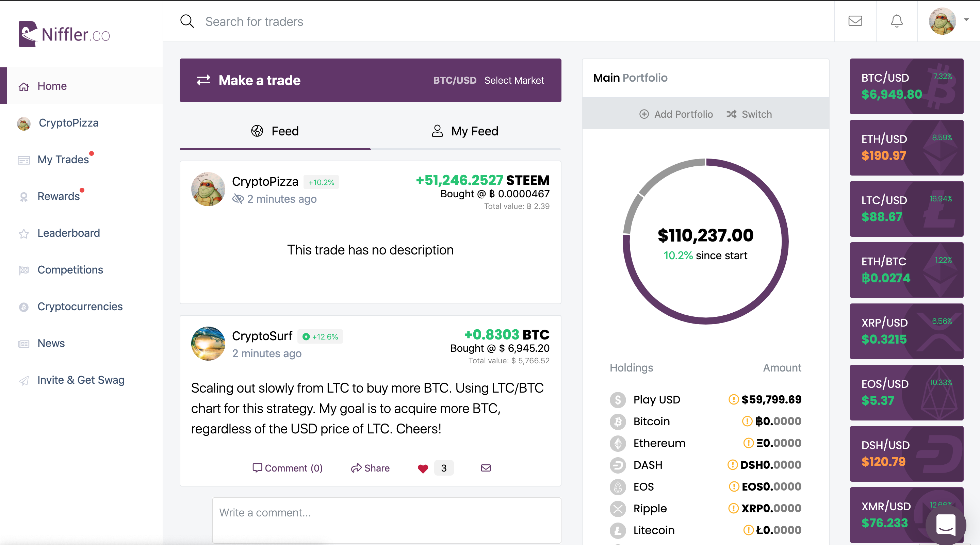The height and width of the screenshot is (545, 980).
Task: Open Invite & Get Swag
Action: click(x=81, y=380)
